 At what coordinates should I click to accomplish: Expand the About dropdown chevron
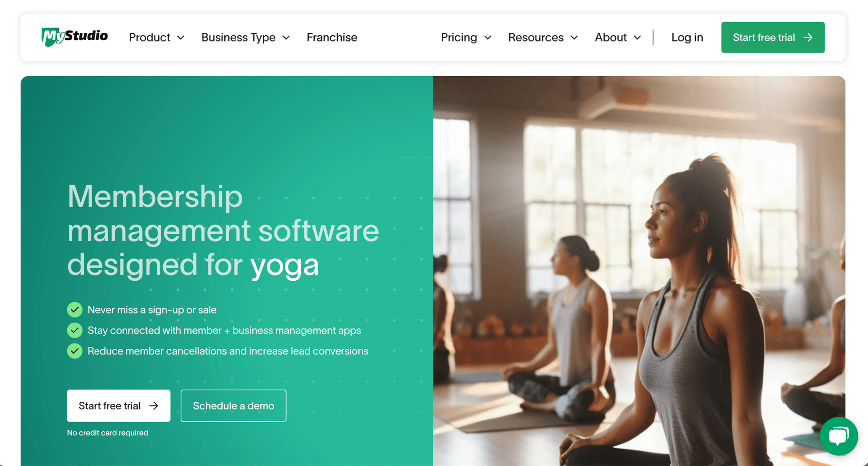[x=637, y=38]
